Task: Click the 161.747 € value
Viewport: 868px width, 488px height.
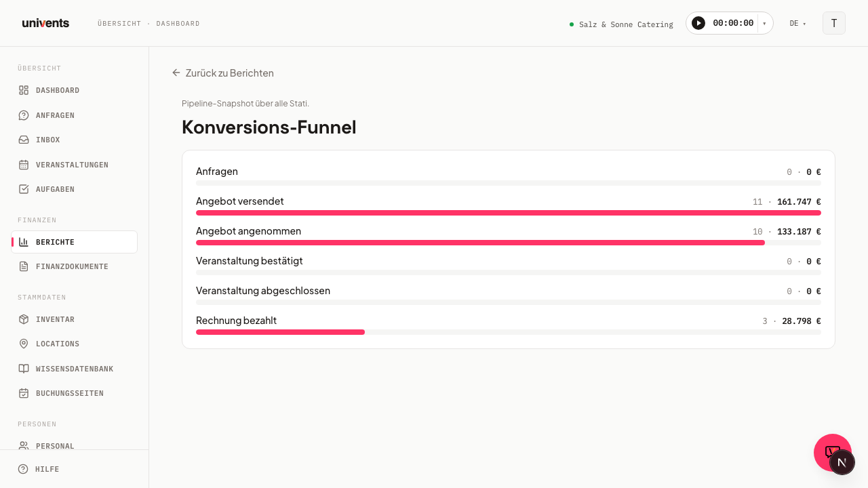Action: coord(799,202)
